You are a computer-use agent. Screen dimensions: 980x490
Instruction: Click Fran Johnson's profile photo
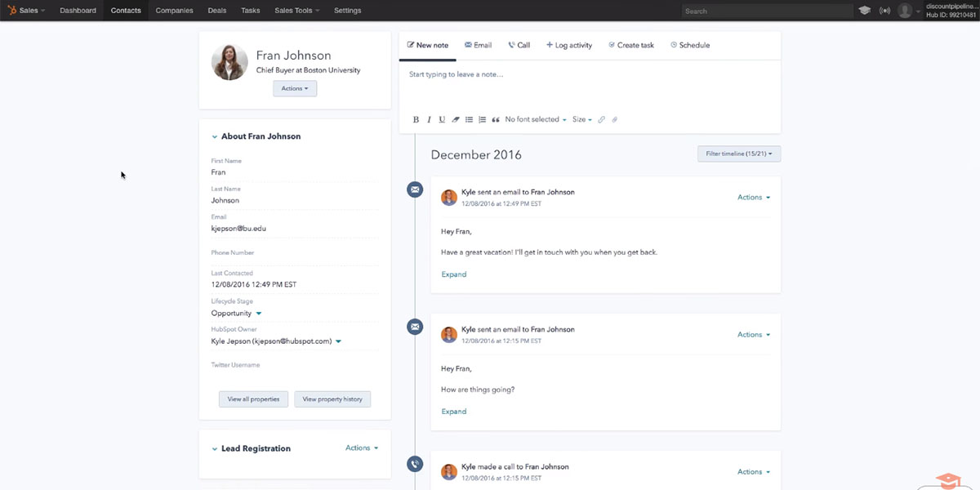point(229,62)
